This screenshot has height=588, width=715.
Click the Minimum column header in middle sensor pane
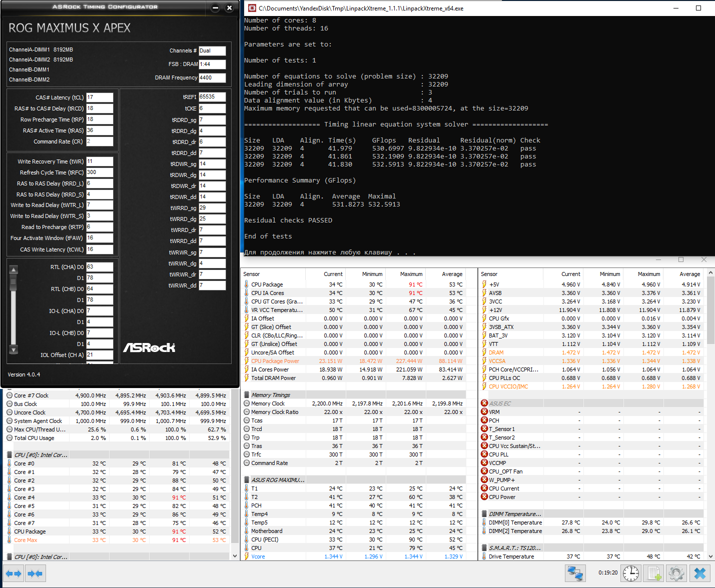pos(365,274)
